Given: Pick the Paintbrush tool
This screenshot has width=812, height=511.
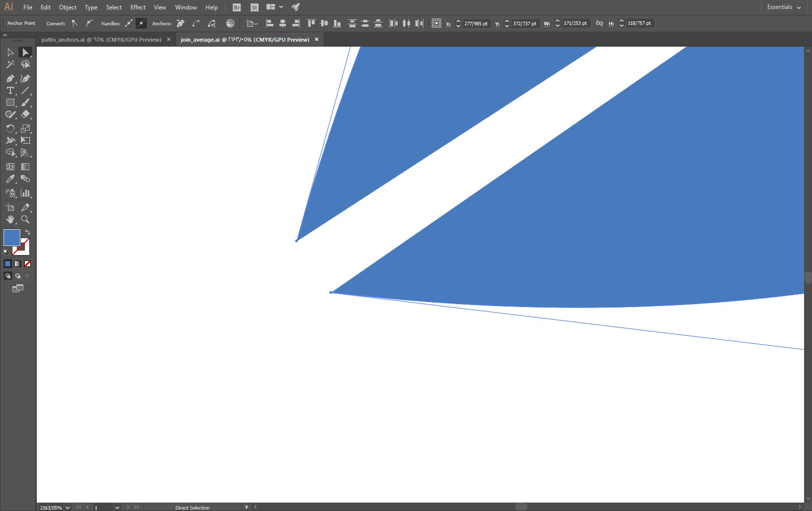Looking at the screenshot, I should [25, 102].
